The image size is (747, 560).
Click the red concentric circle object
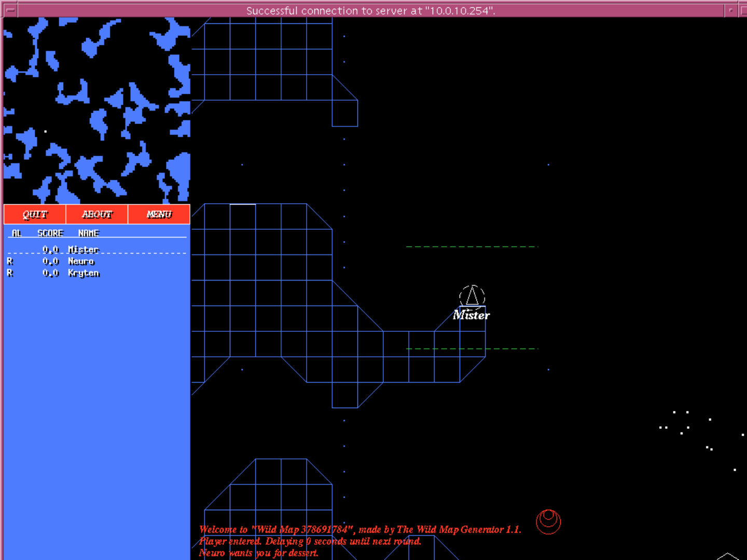coord(548,521)
